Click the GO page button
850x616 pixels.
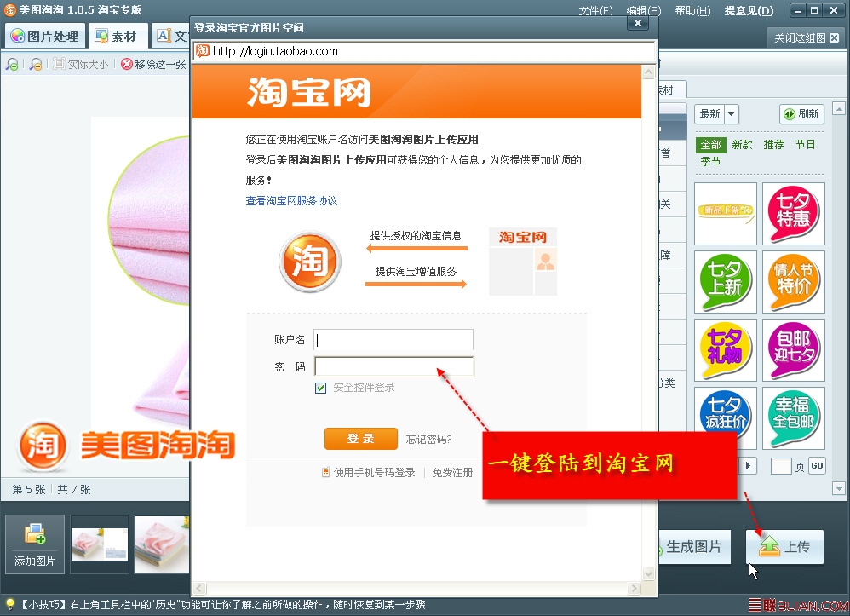coord(817,466)
